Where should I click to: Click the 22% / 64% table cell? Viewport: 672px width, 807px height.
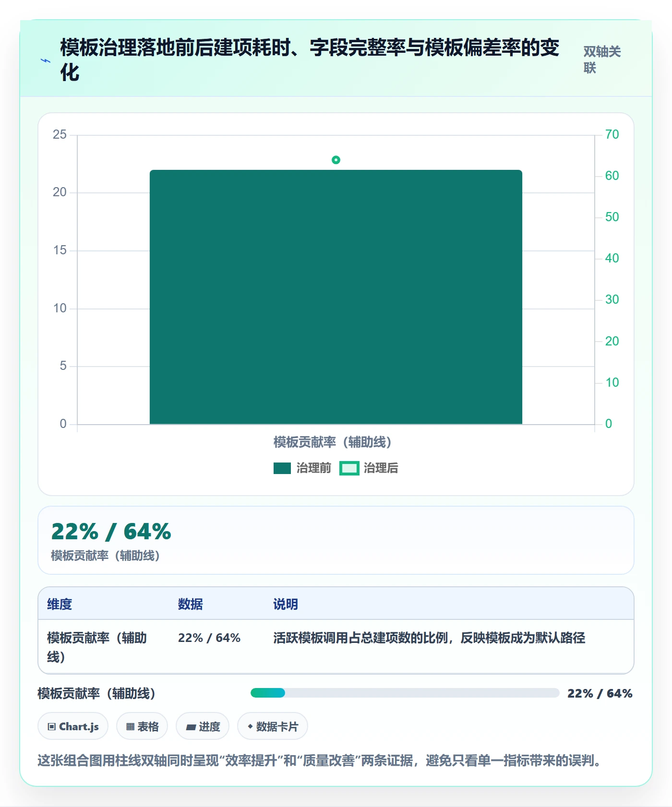pos(209,638)
